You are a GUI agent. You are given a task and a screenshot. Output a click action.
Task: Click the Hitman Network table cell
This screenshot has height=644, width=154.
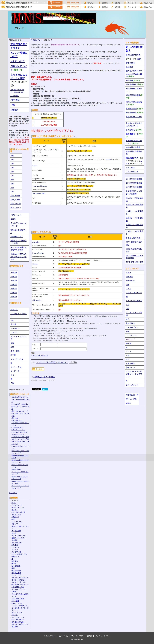42,271
